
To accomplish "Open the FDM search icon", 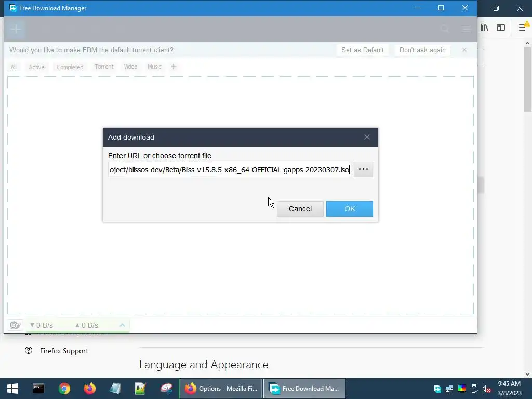I will point(445,29).
